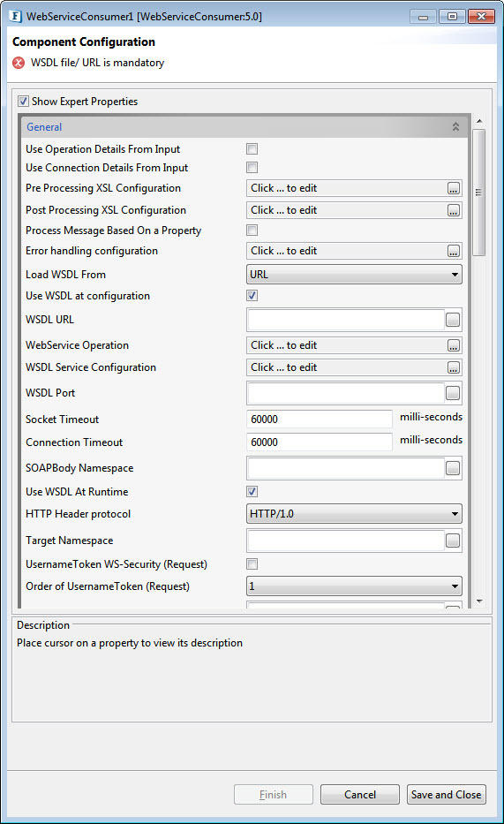Expand Order of UsernameToken (Request) dropdown
Viewport: 504px width, 824px height.
tap(354, 586)
